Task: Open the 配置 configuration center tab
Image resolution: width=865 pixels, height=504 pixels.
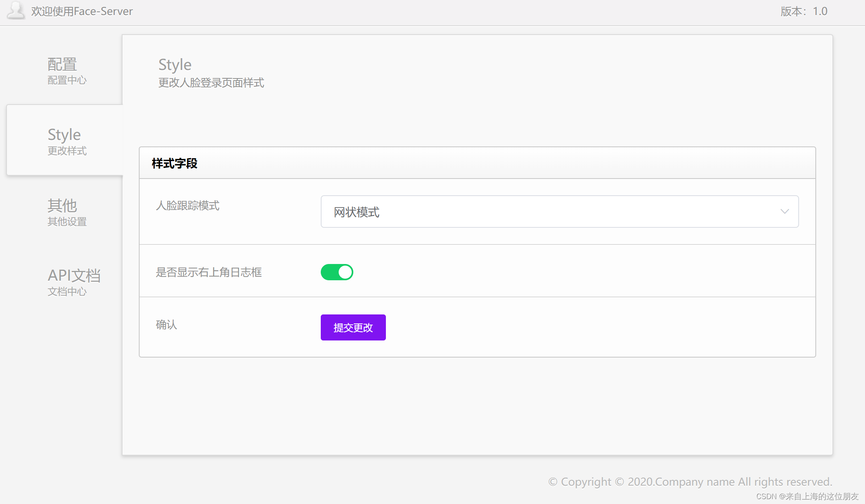Action: click(x=67, y=71)
